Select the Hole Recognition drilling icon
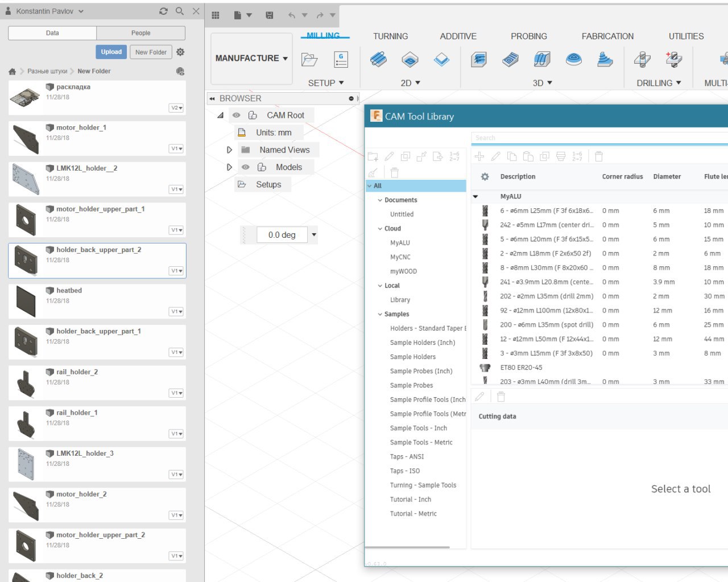Viewport: 728px width, 582px height. coord(674,59)
